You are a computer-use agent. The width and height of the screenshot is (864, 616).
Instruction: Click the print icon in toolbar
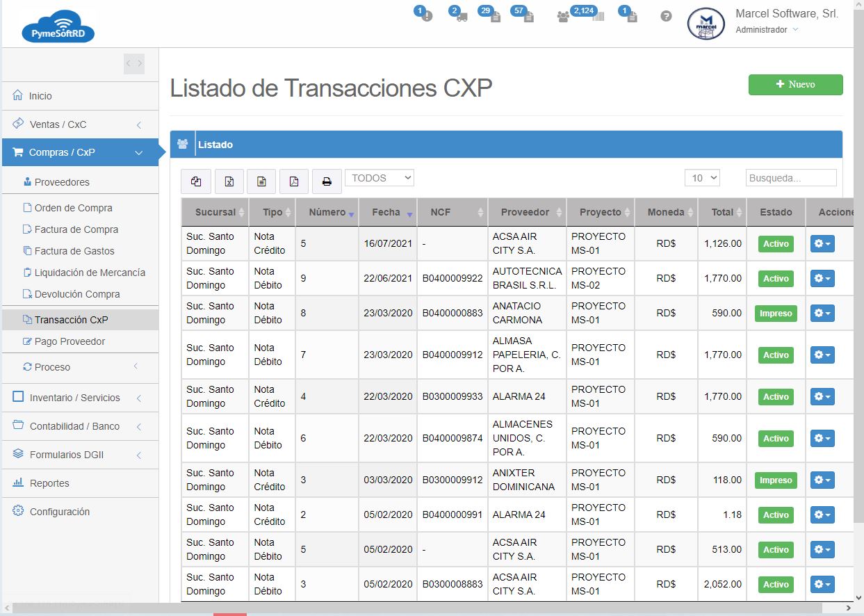[326, 181]
